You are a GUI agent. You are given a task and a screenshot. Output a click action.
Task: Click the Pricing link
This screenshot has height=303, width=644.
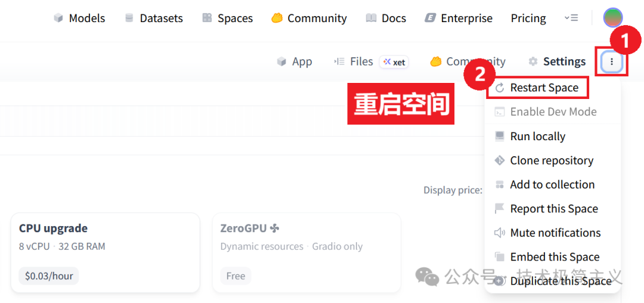[528, 18]
